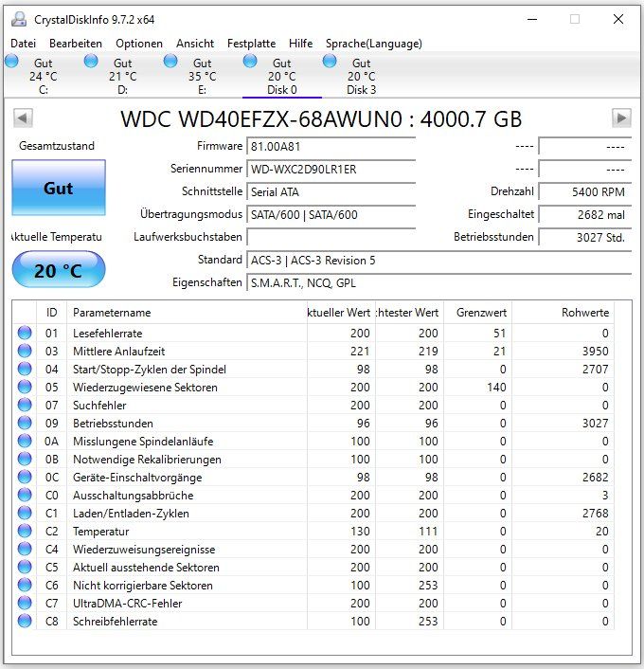Open the Ansicht menu
The image size is (644, 669).
[x=195, y=44]
